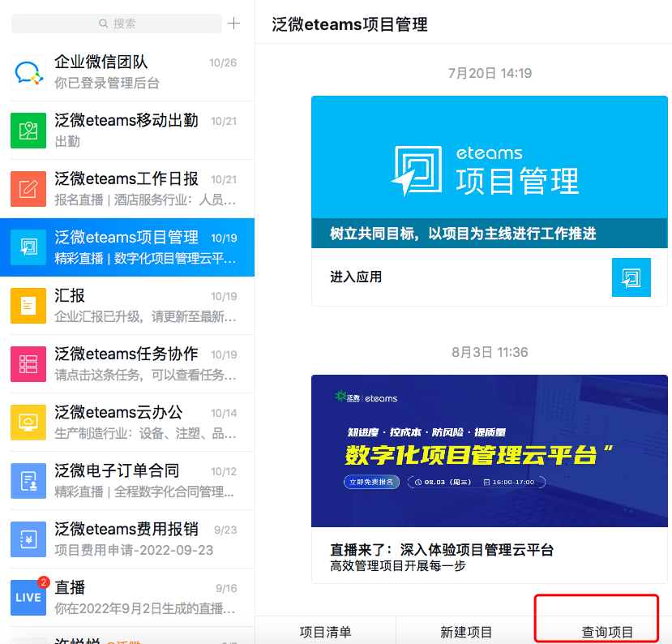Click the 企业微信团队 chat avatar icon
The image size is (672, 644).
[x=28, y=71]
